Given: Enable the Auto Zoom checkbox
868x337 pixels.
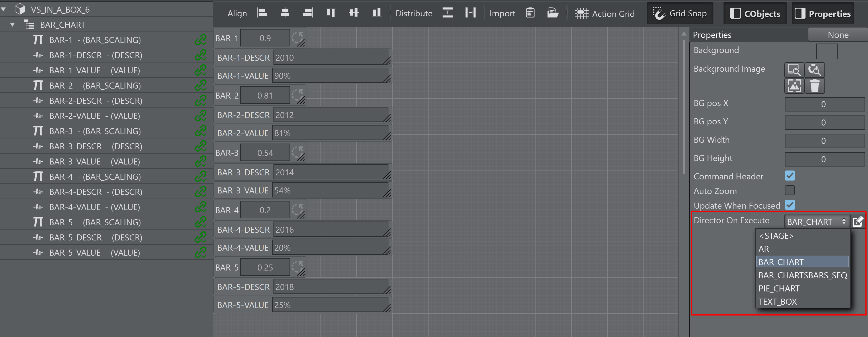Looking at the screenshot, I should (789, 190).
